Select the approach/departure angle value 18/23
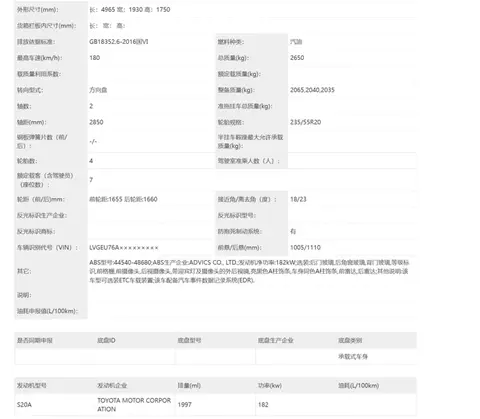480x419 pixels. (298, 199)
